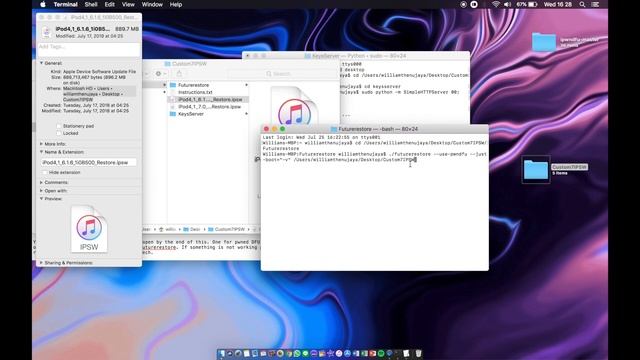Minimize the Futurerestore Terminal with yellow button

tap(274, 129)
